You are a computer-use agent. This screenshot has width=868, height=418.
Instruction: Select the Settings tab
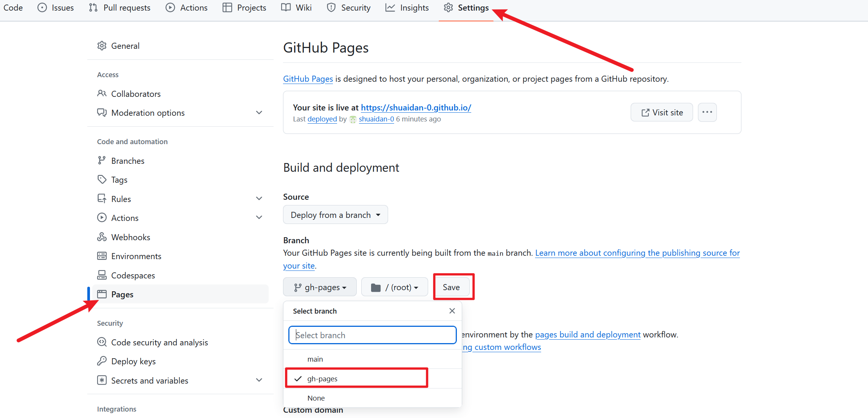[x=466, y=8]
